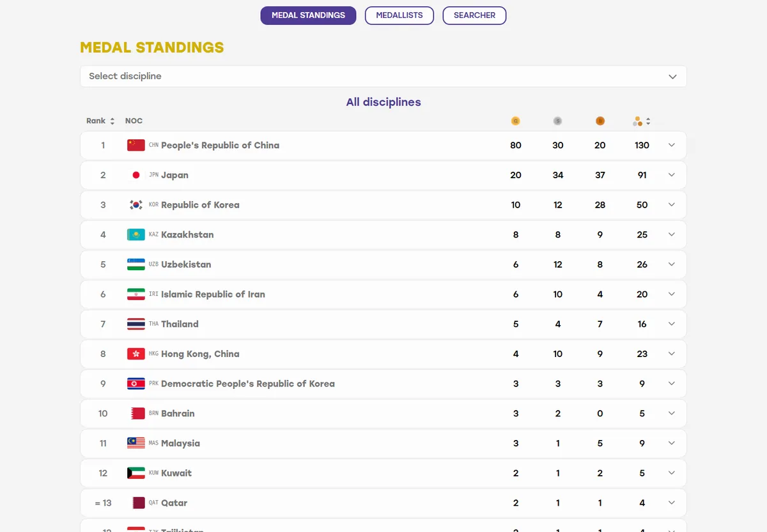
Task: Expand People's Republic of China row
Action: [x=671, y=145]
